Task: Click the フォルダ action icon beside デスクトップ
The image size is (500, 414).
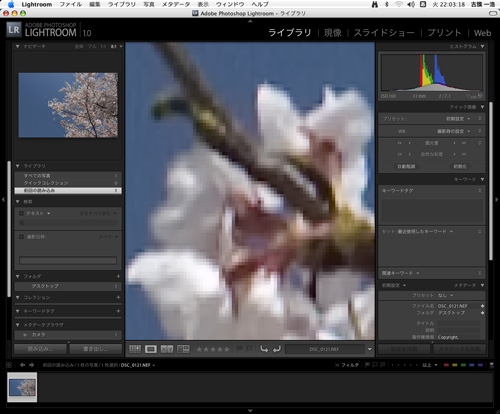Action: click(482, 313)
